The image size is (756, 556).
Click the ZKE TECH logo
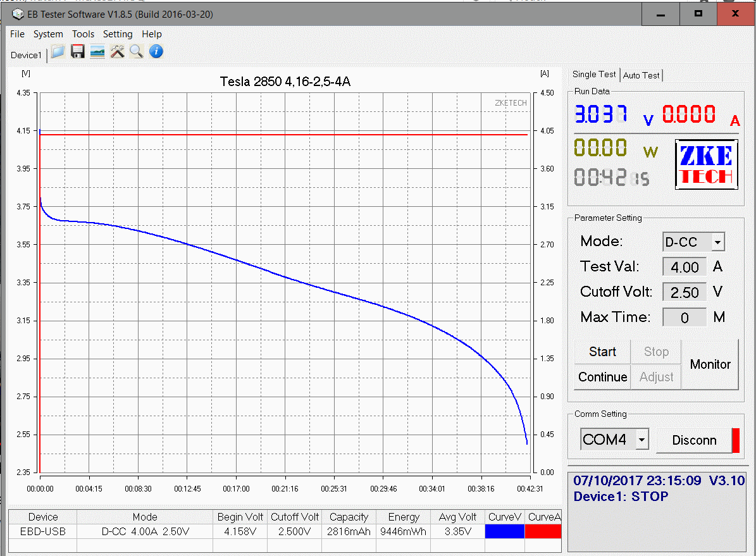(706, 164)
